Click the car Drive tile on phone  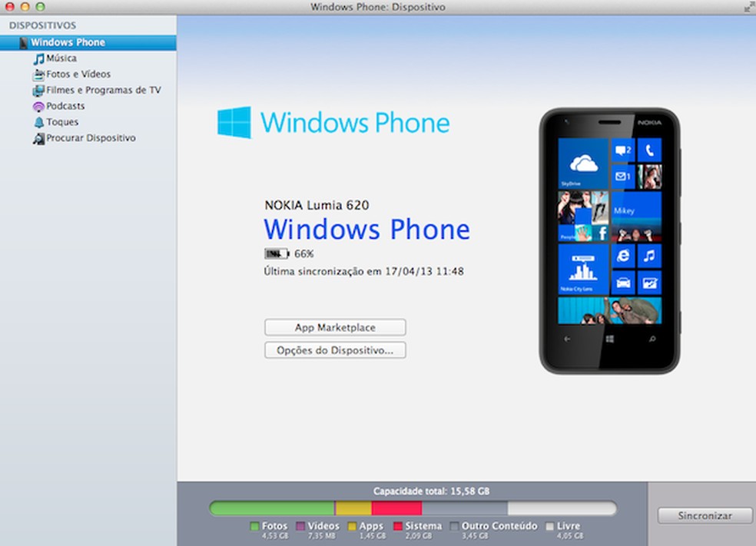pos(623,283)
